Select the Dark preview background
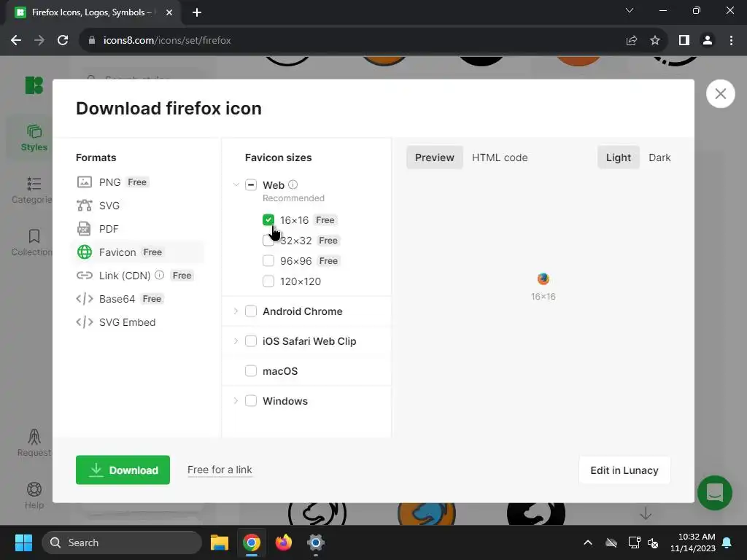The height and width of the screenshot is (560, 747). pyautogui.click(x=659, y=157)
